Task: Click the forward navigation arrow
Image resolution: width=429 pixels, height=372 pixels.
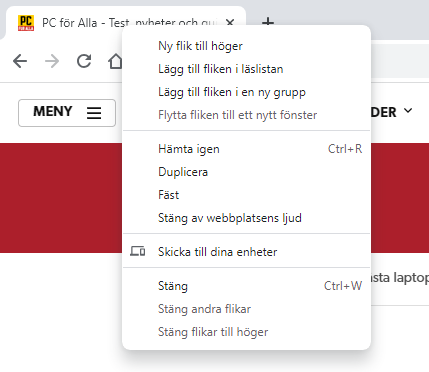Action: [52, 61]
